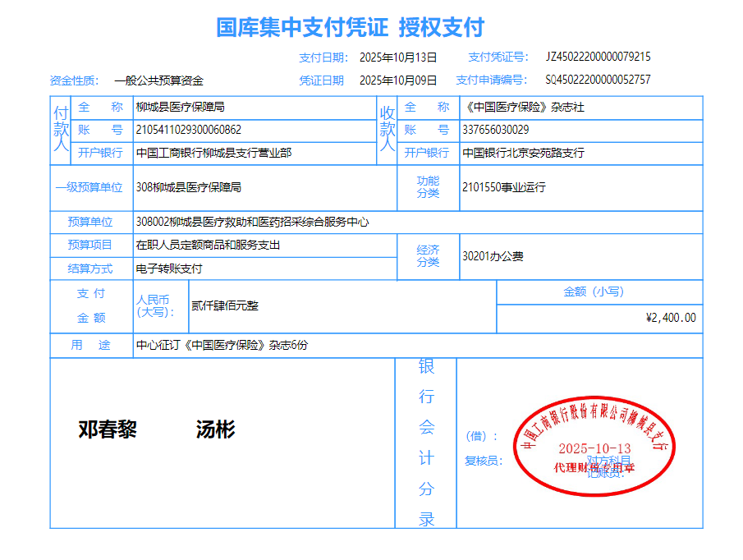The width and height of the screenshot is (743, 560).
Task: Select the amount in words 贰仟肆佰元整
Action: pos(225,305)
